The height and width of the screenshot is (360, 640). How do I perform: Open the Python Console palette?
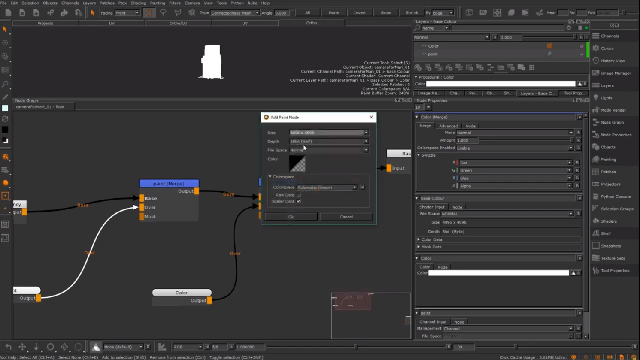point(616,196)
